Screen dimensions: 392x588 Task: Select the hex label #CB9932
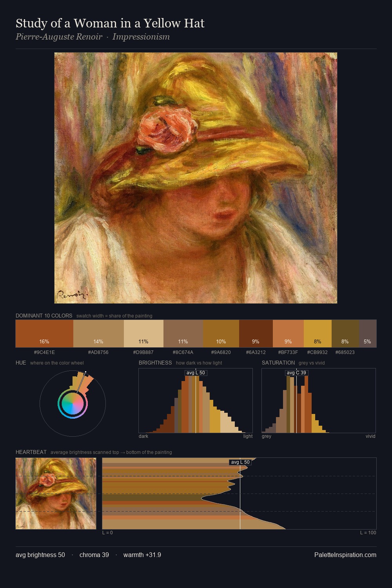point(318,352)
